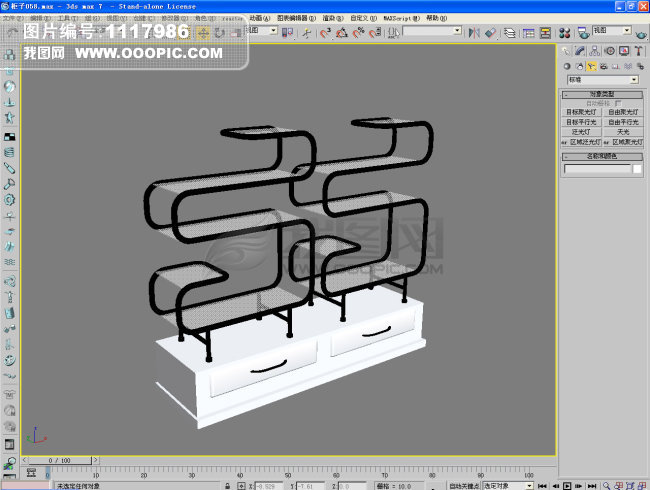This screenshot has height=490, width=650.
Task: Select the Lights category icon
Action: [x=591, y=66]
